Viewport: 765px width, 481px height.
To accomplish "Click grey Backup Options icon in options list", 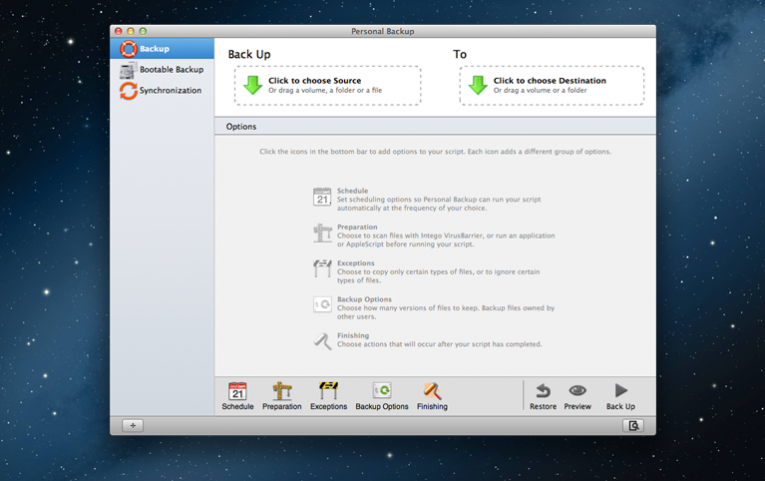I will pyautogui.click(x=322, y=304).
